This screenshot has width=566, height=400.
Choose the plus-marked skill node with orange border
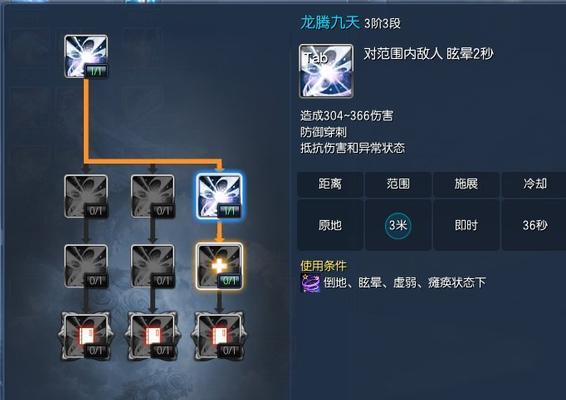tap(219, 266)
